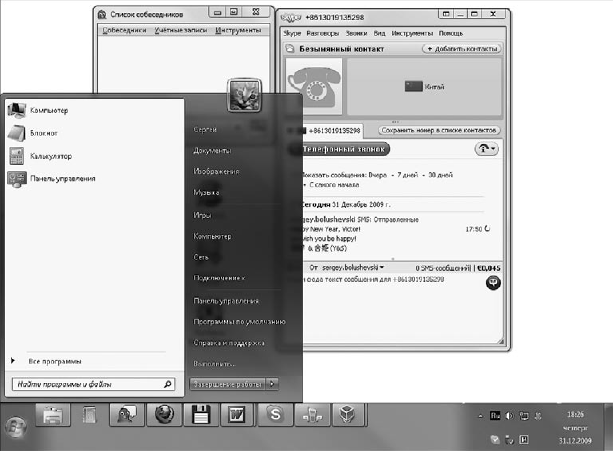The width and height of the screenshot is (614, 451).
Task: Expand All Programs (Все программы) list
Action: click(x=54, y=360)
